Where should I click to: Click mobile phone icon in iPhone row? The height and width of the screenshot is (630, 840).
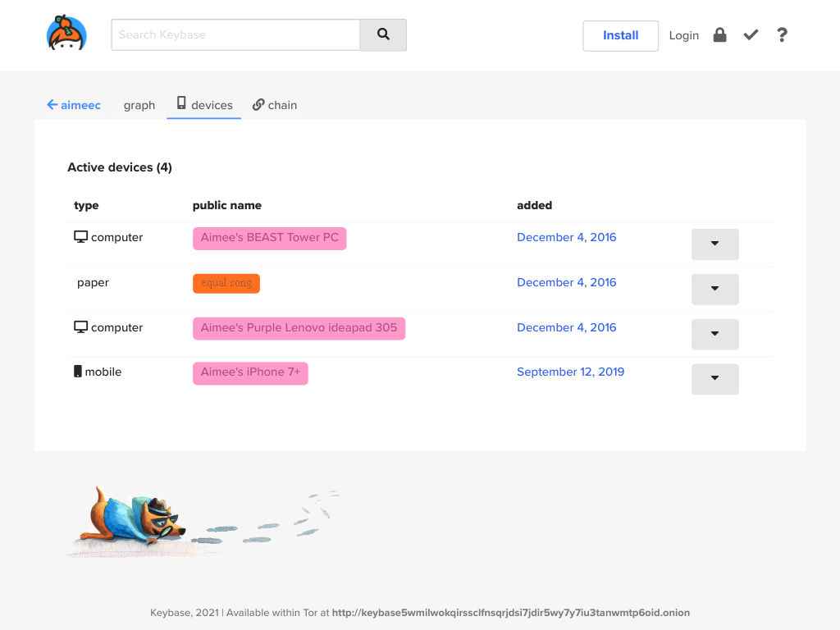pyautogui.click(x=78, y=372)
